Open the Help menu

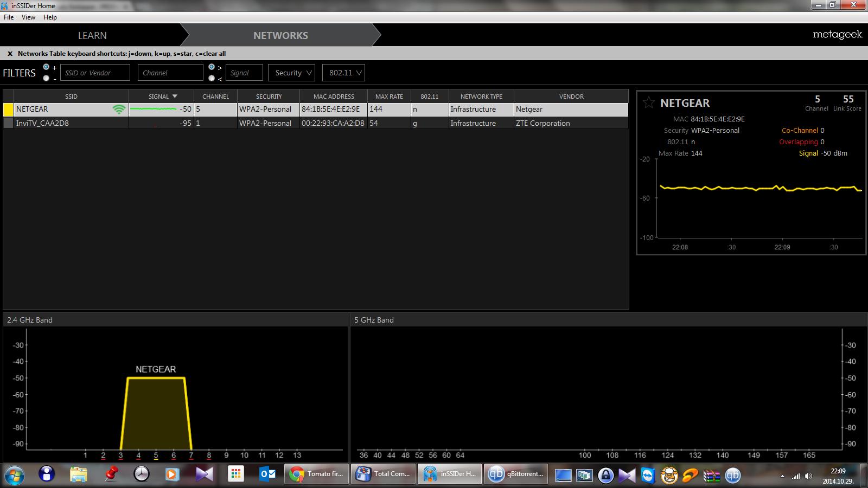click(50, 17)
